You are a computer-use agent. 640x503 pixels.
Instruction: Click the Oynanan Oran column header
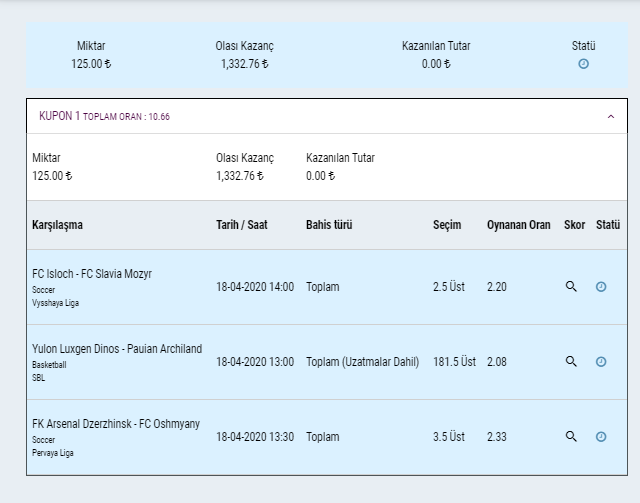point(518,225)
